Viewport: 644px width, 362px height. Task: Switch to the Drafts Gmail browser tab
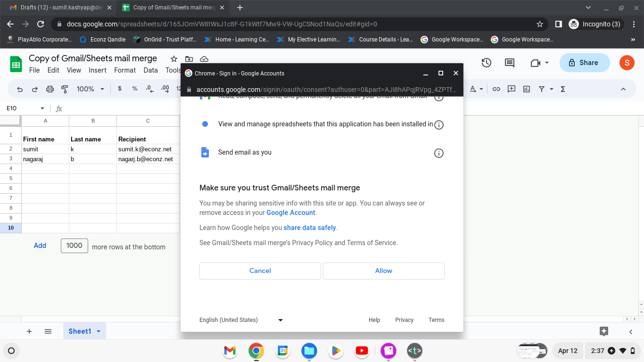pyautogui.click(x=61, y=8)
